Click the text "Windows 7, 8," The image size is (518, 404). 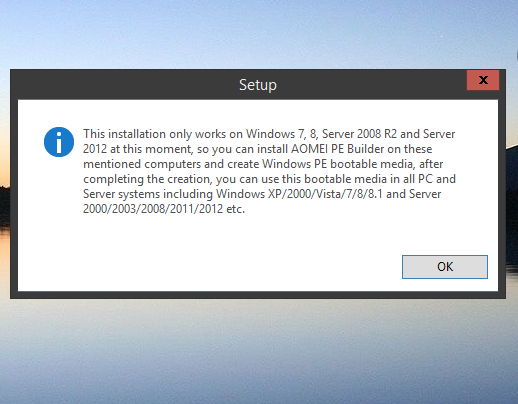(x=282, y=134)
